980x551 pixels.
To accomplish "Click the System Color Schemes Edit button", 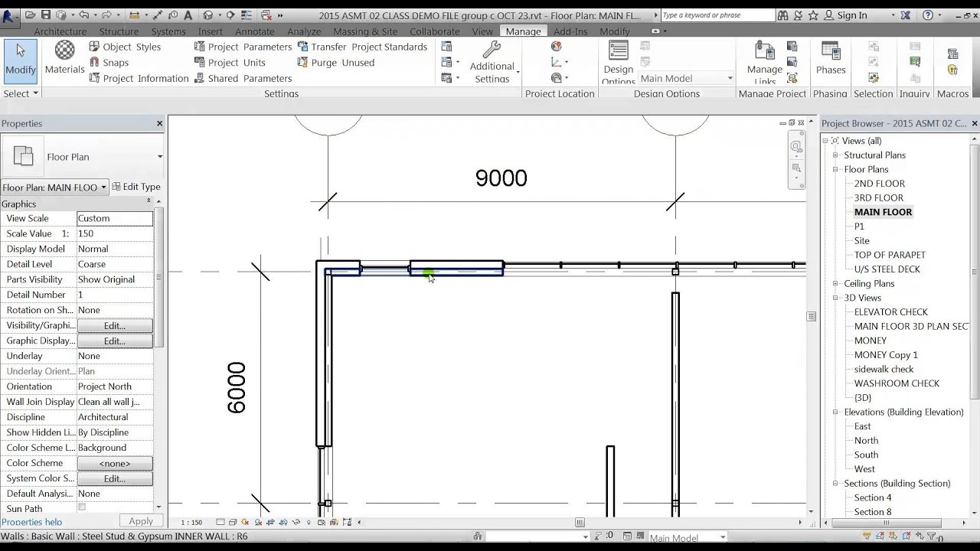I will [115, 478].
